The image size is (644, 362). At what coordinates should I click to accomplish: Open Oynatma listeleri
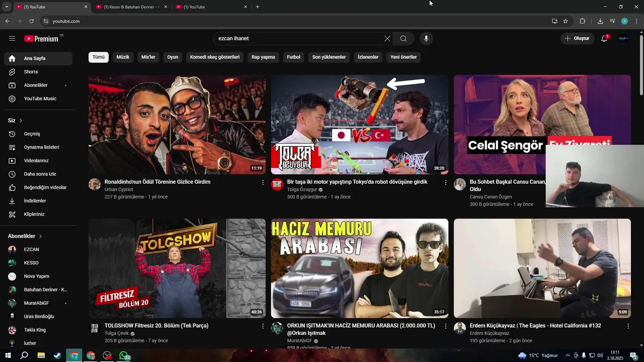(x=38, y=147)
